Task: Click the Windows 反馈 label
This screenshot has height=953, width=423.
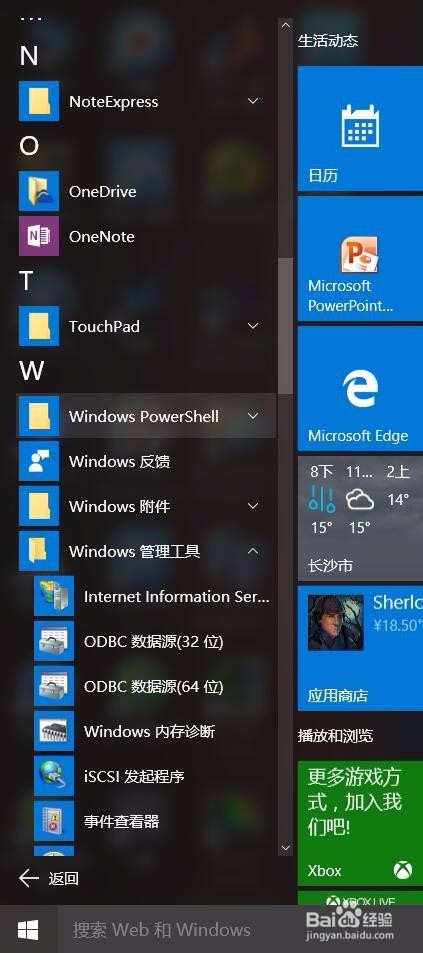Action: point(120,461)
